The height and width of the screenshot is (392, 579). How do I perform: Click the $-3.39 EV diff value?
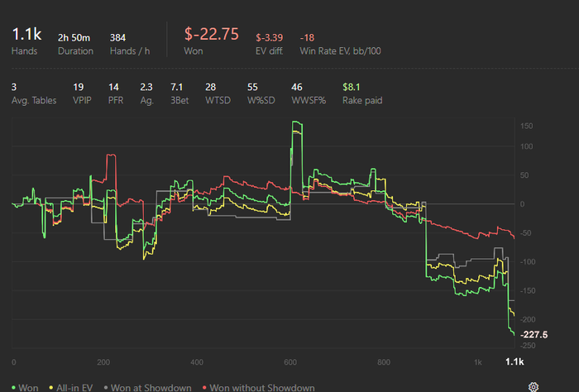click(x=269, y=38)
